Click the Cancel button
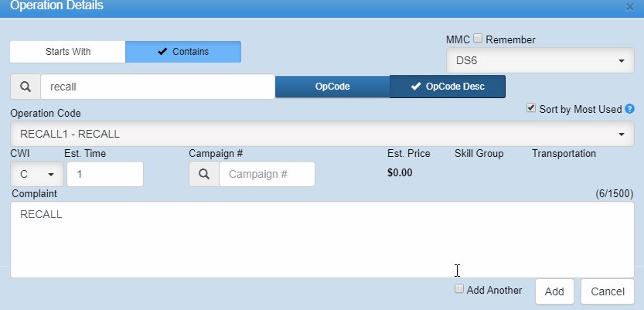 (607, 291)
